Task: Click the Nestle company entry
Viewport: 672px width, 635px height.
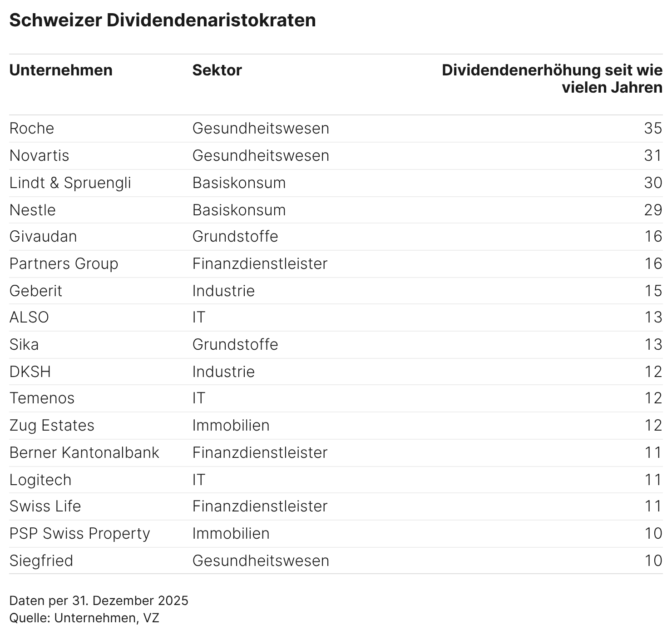Action: 33,210
